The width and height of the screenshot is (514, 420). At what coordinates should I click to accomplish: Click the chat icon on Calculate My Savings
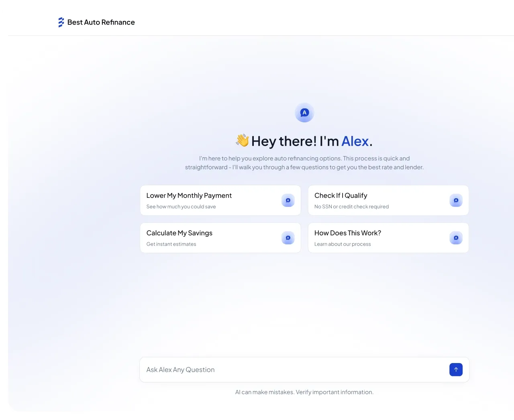[x=288, y=238]
